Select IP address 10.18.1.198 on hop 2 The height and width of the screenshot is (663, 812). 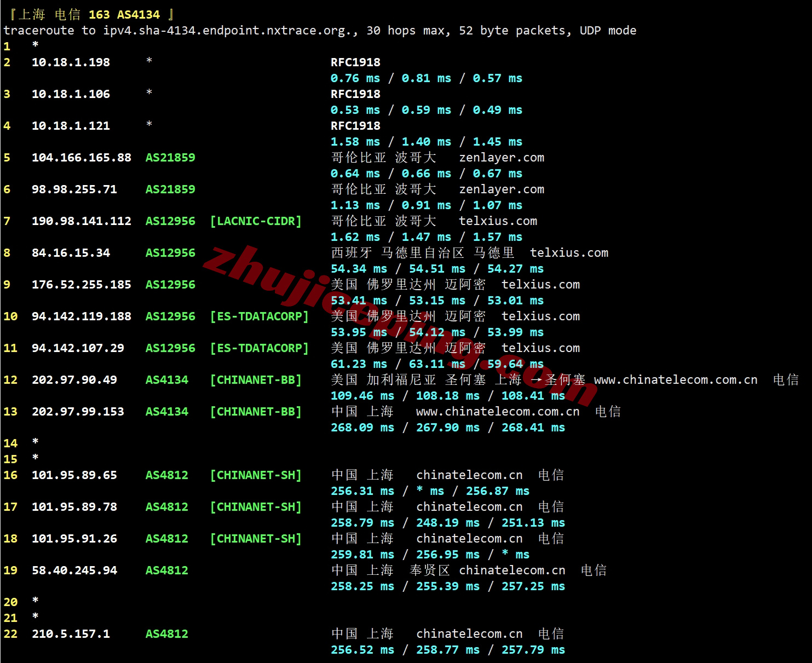(71, 62)
